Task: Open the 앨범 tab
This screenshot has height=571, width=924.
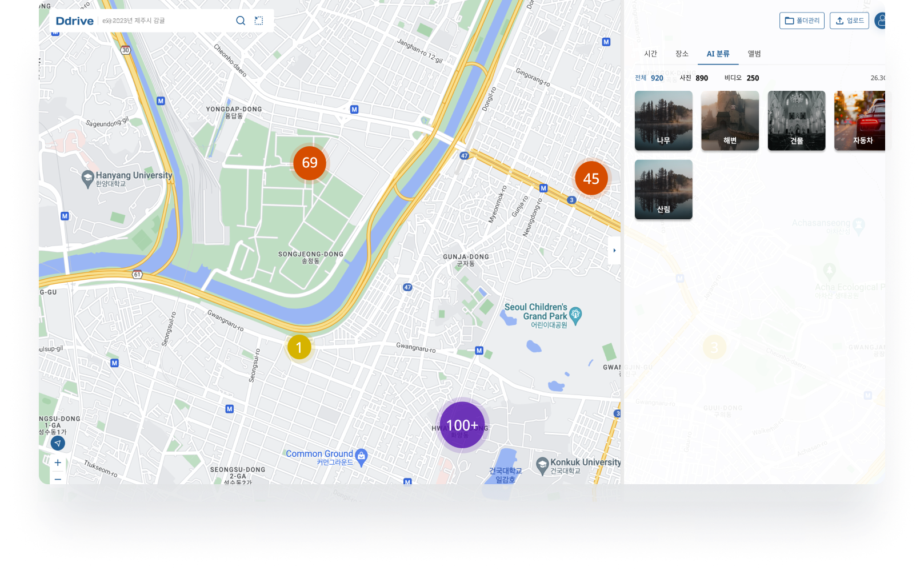Action: coord(754,54)
